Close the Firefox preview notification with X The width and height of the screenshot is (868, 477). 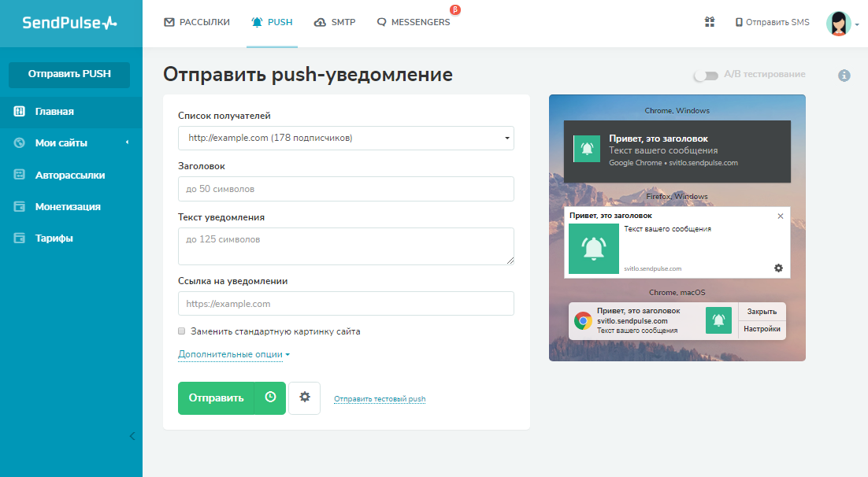pos(780,216)
